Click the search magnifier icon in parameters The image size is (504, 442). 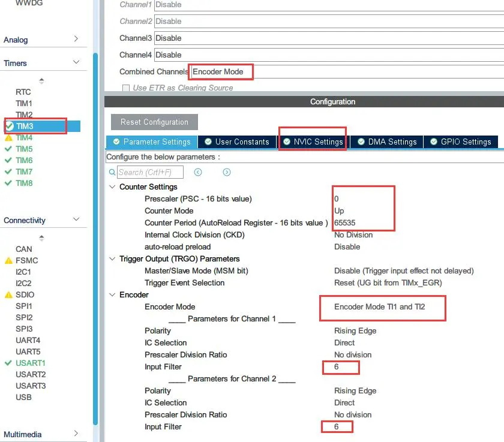point(112,172)
